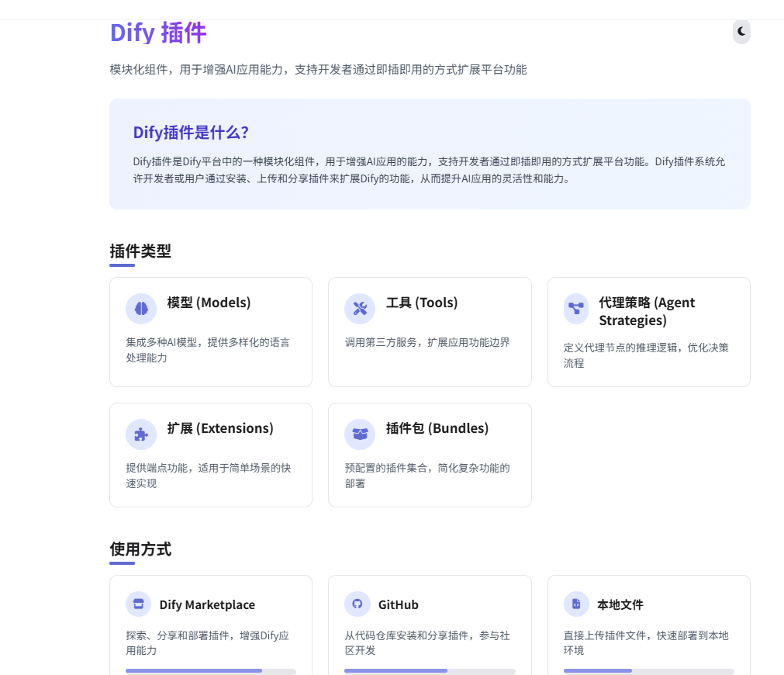The image size is (784, 675).
Task: Open the 模型 (Models) card
Action: (211, 331)
